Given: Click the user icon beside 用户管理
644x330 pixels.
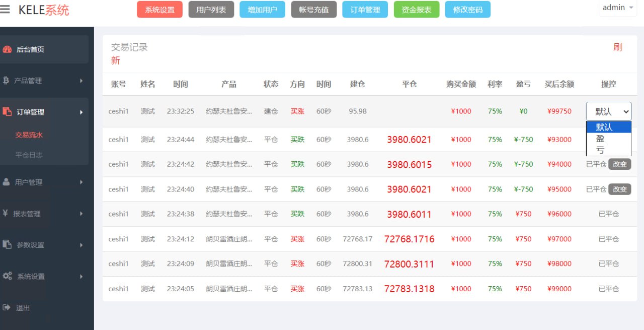Looking at the screenshot, I should [x=7, y=182].
